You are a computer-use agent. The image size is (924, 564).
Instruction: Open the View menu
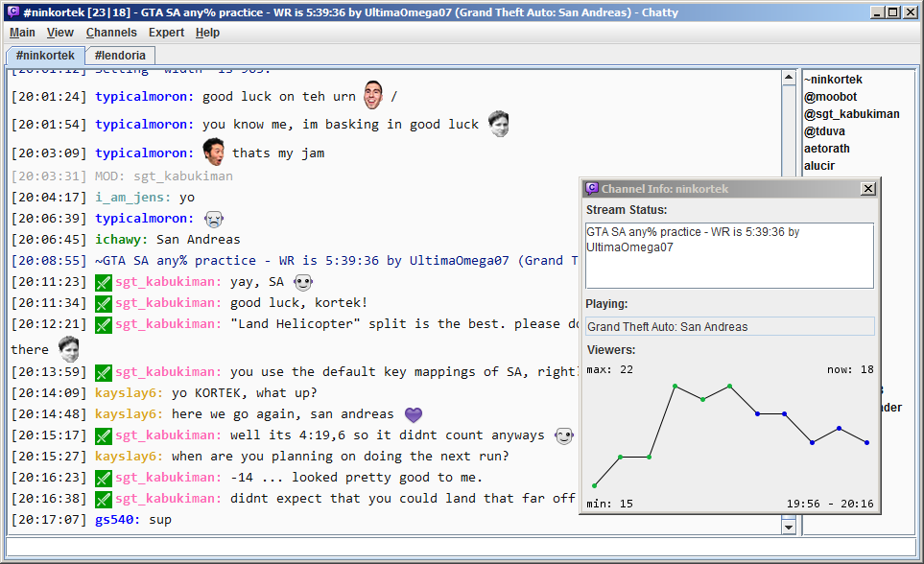[x=60, y=32]
